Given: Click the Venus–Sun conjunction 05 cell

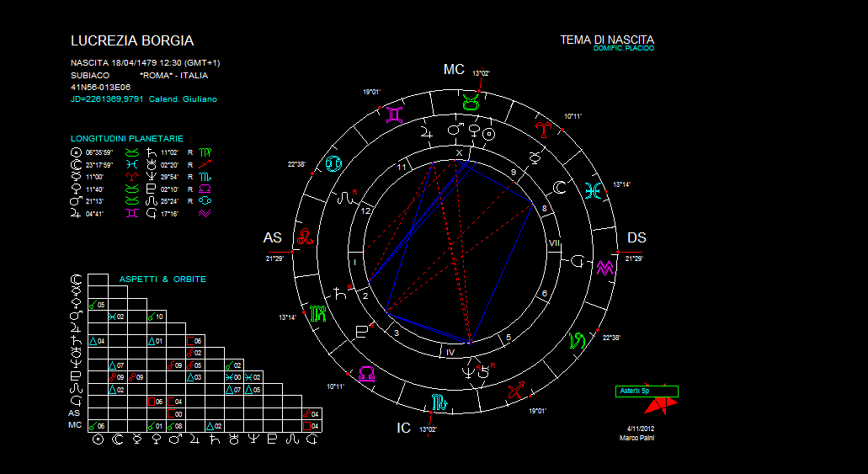Looking at the screenshot, I should click(98, 305).
